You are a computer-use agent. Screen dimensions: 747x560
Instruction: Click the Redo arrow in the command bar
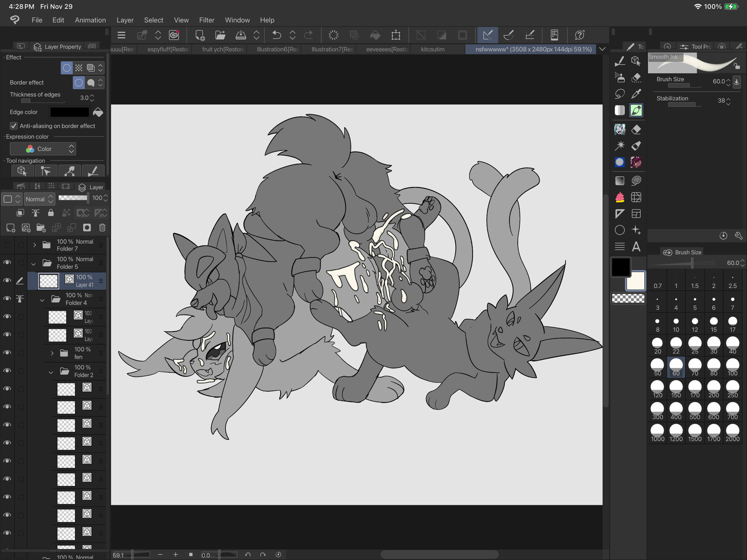tap(309, 35)
